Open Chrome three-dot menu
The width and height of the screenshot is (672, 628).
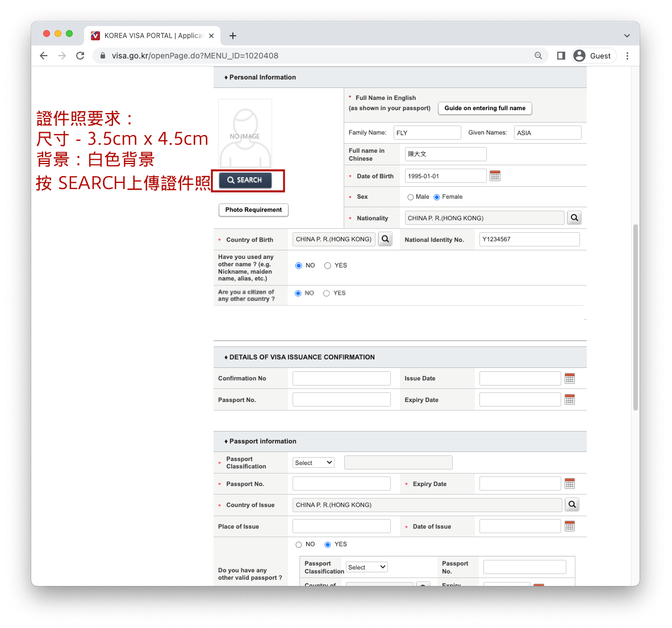628,56
